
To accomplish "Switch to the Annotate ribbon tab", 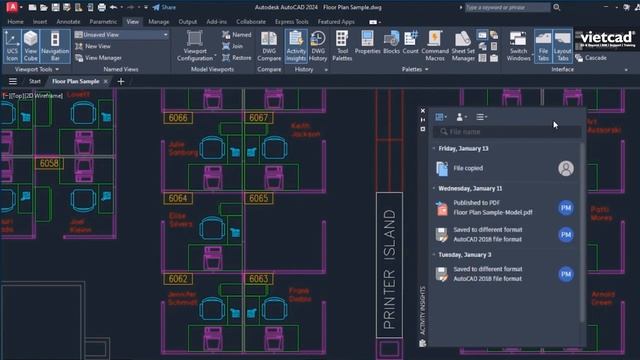I will 68,22.
